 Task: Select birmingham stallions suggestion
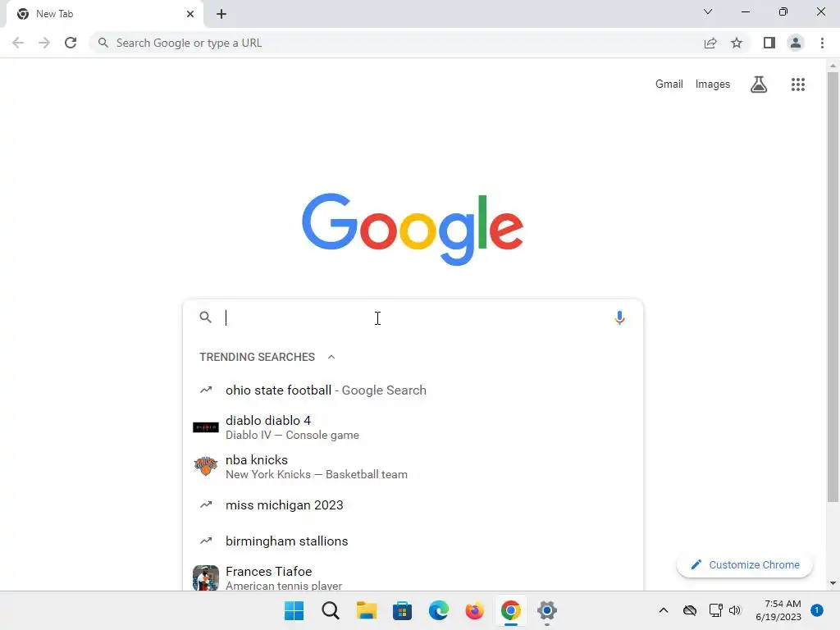[413, 541]
